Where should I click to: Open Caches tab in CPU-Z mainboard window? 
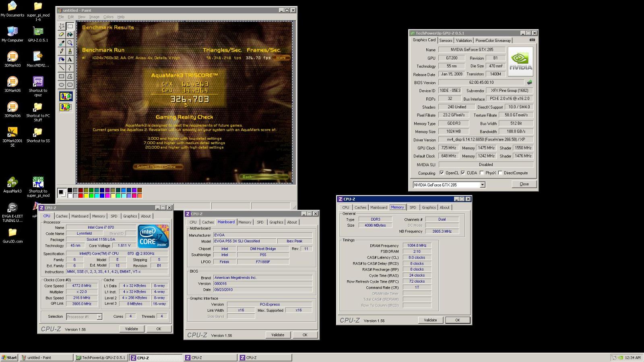pyautogui.click(x=208, y=222)
